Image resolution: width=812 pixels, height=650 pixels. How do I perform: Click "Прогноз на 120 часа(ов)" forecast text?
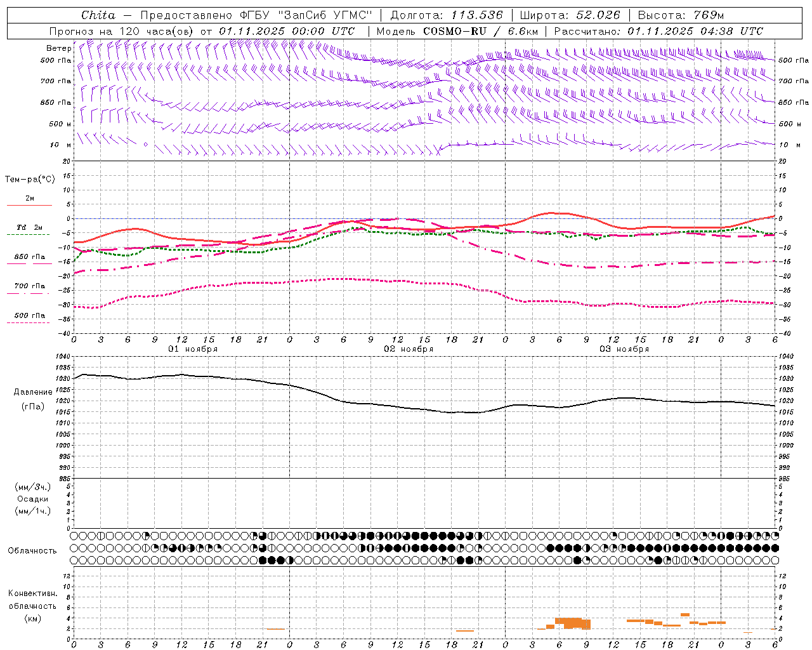[122, 31]
